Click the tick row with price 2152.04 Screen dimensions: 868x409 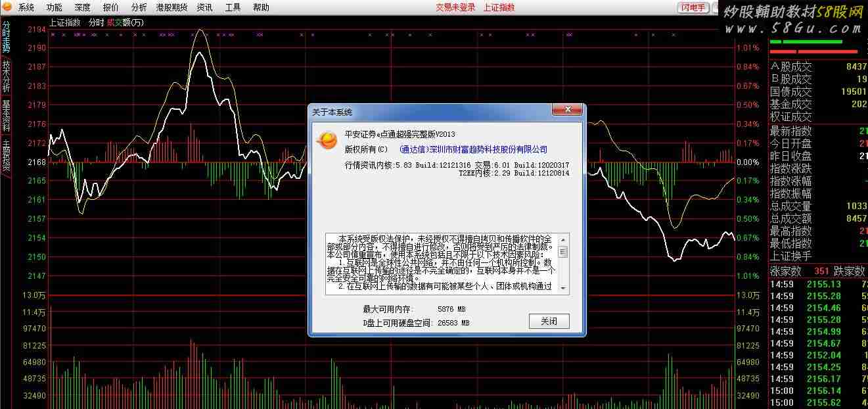tap(818, 355)
